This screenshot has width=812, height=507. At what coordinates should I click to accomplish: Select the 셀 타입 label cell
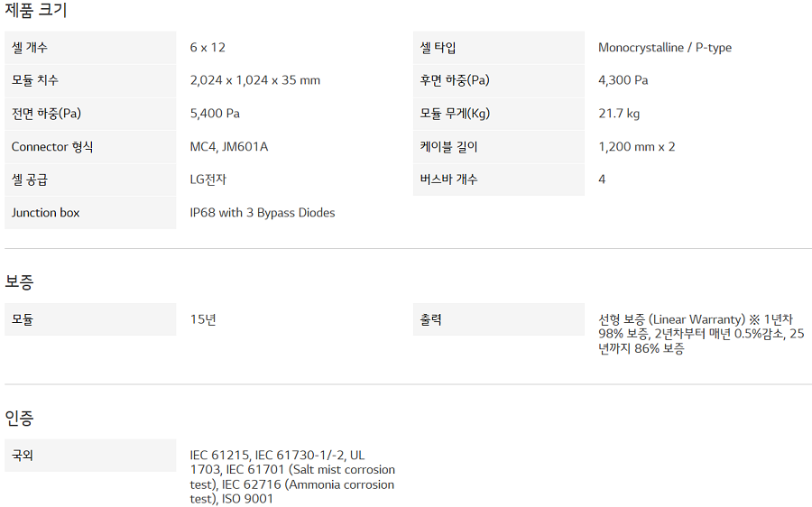click(x=498, y=48)
